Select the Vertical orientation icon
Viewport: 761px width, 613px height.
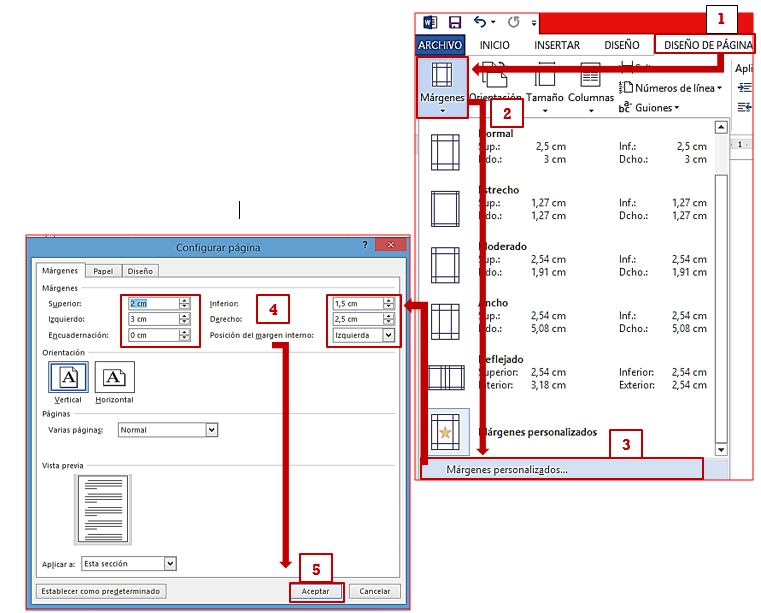pyautogui.click(x=68, y=377)
